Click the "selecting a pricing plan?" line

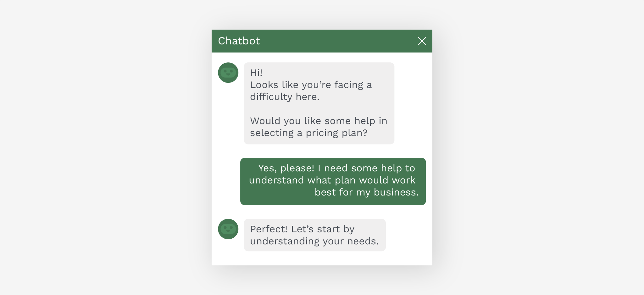pos(308,133)
